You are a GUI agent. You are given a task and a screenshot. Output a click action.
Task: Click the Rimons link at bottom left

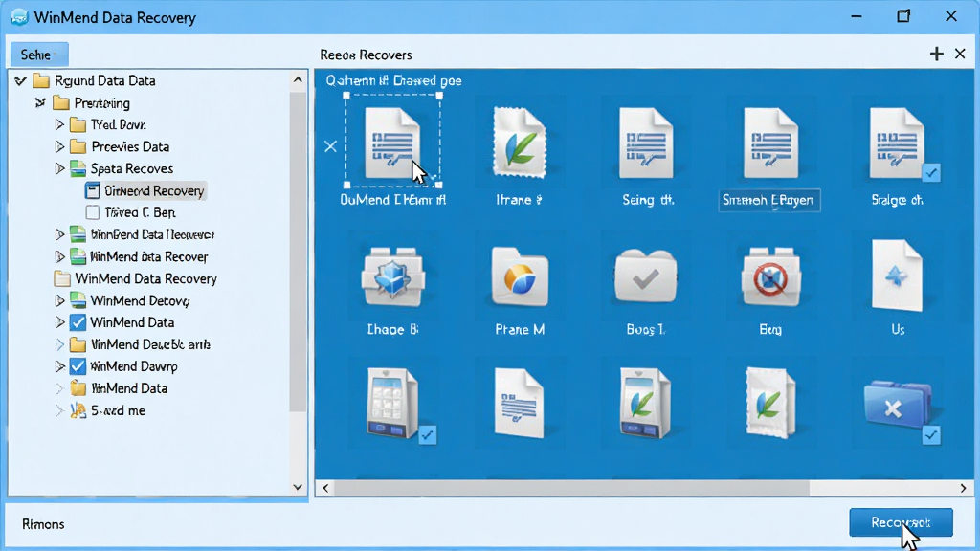pos(43,524)
